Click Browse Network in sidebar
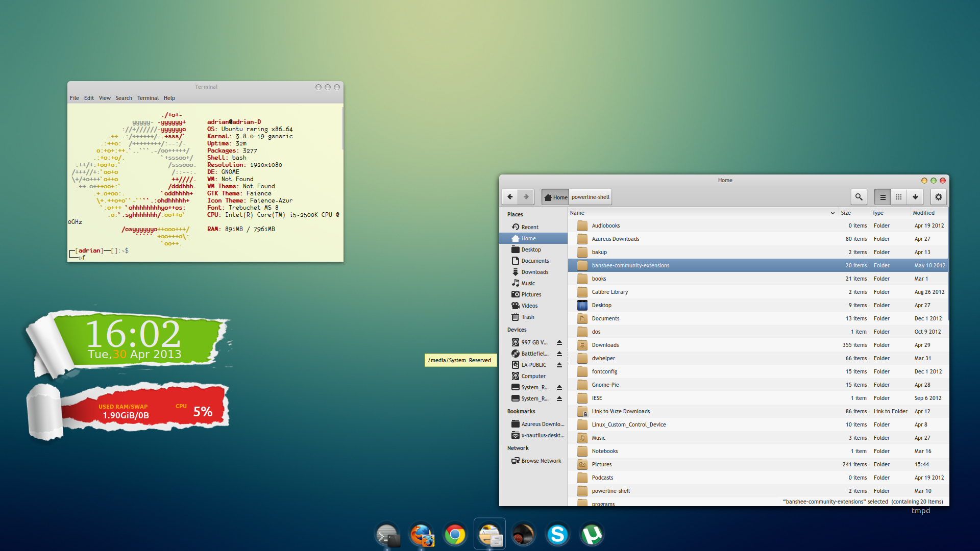Screen dimensions: 980x551 [x=533, y=461]
